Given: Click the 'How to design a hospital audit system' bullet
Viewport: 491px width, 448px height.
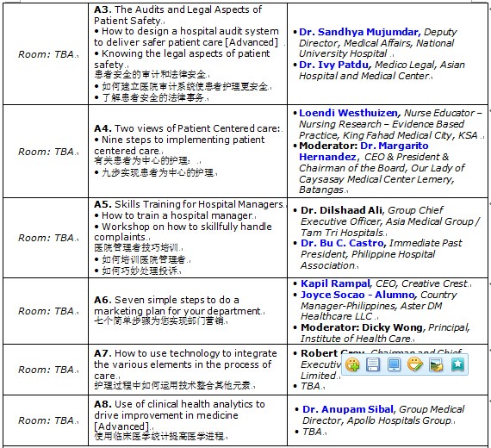Looking at the screenshot, I should [186, 37].
